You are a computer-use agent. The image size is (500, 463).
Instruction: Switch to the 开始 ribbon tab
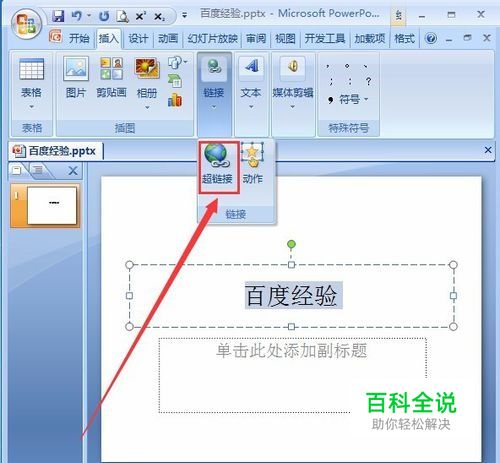click(79, 38)
